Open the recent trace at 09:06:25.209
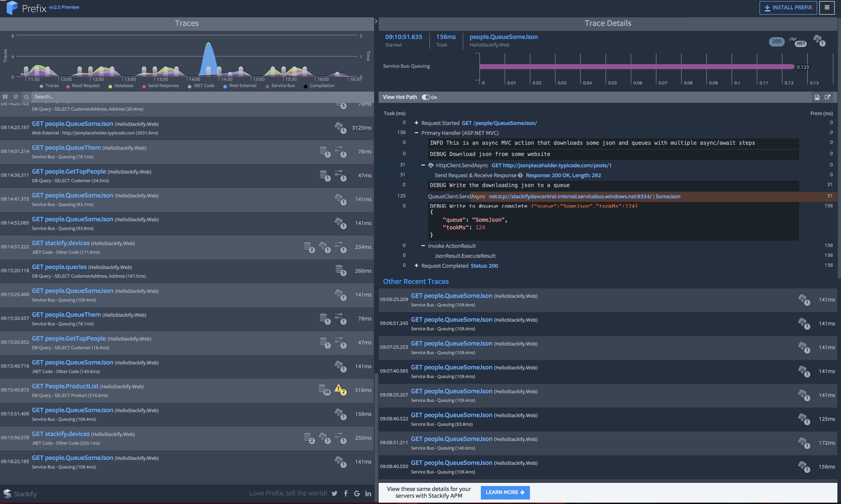Viewport: 841px width, 504px height. pos(608,300)
